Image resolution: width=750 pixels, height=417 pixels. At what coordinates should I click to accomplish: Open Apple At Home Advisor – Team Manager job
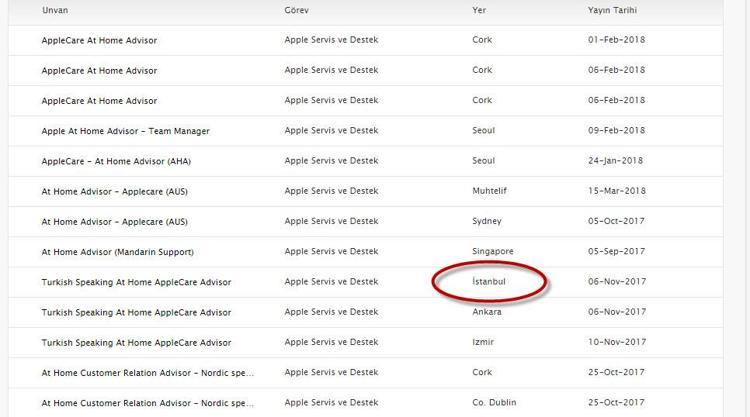[125, 131]
